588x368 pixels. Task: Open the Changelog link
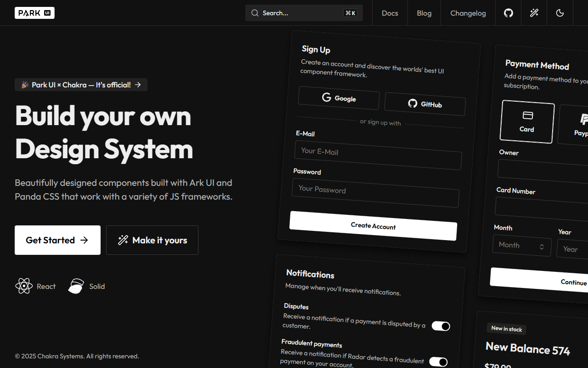pos(468,13)
